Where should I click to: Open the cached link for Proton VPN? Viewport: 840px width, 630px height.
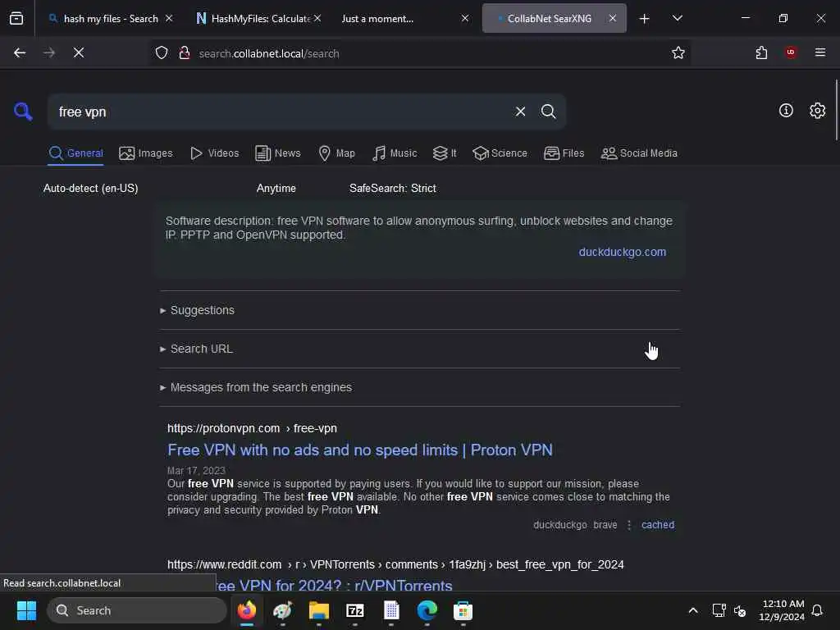coord(657,525)
